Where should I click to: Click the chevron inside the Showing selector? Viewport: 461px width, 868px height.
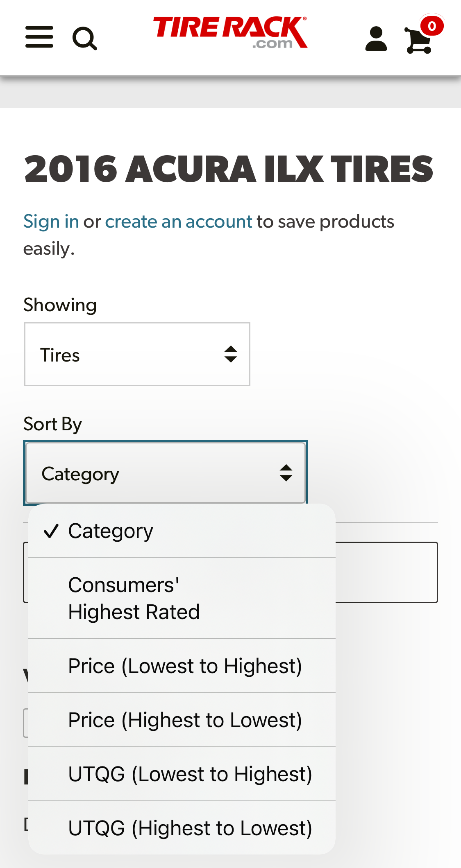point(230,354)
